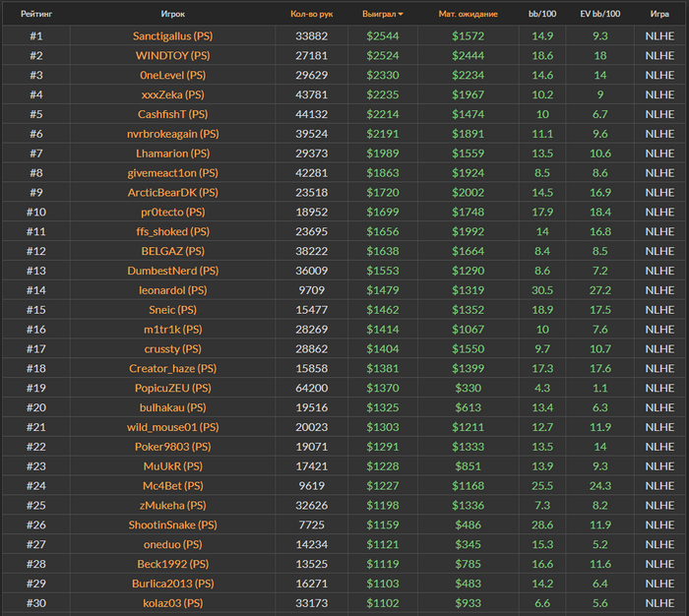
Task: Open player WINDTOY (PS) profile
Action: coord(172,56)
